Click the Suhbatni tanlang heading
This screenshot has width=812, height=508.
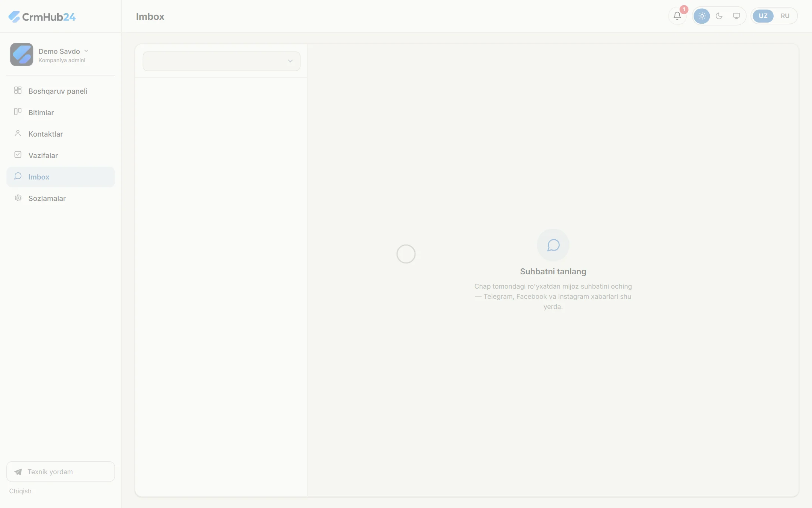click(x=553, y=271)
